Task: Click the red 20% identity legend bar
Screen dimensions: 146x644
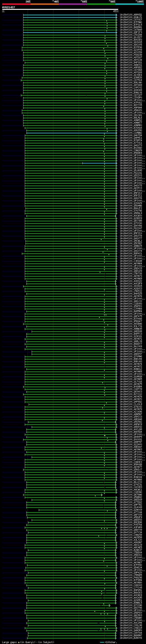Action: point(16,4)
